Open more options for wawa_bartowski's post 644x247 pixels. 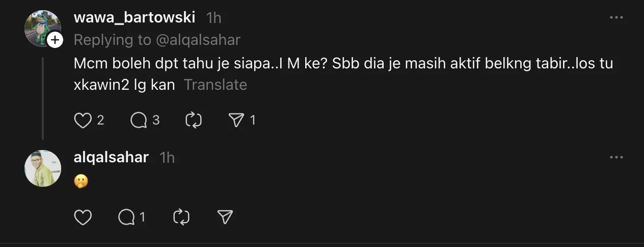pyautogui.click(x=616, y=17)
